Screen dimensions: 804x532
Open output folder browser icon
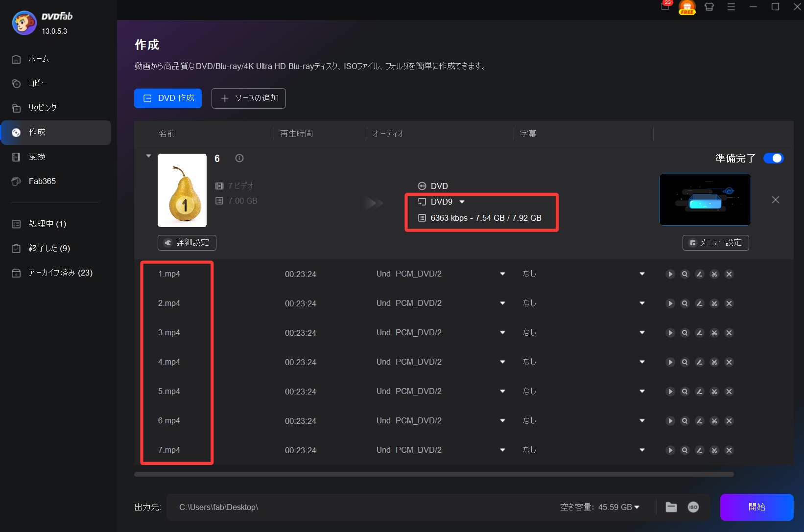coord(671,507)
